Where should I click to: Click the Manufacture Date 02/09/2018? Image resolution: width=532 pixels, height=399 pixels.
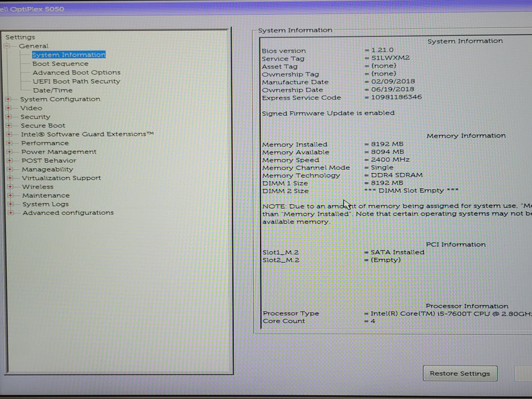(x=393, y=82)
